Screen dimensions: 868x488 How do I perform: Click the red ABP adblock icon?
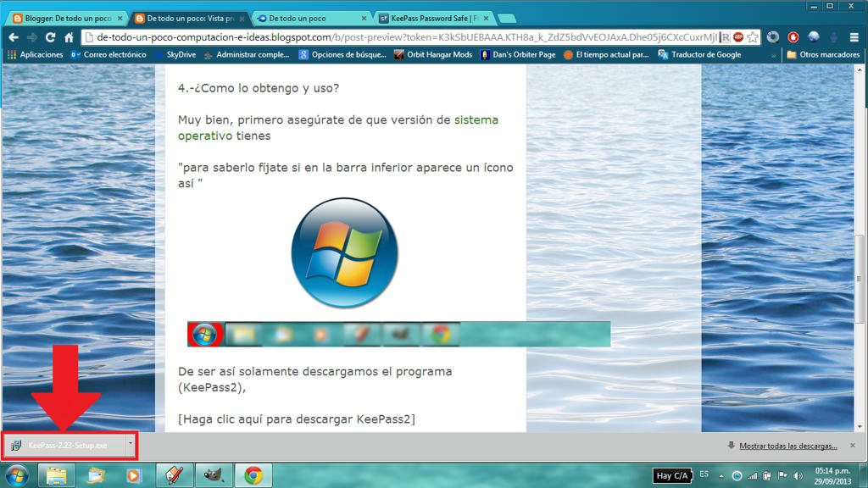click(738, 37)
